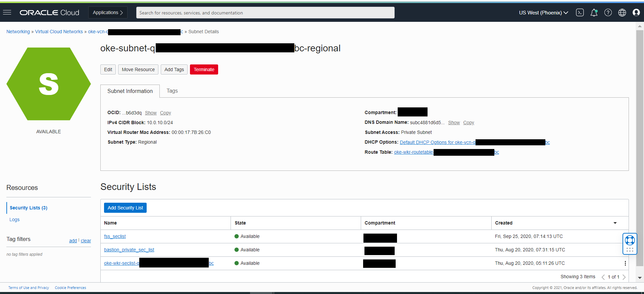This screenshot has height=294, width=644.
Task: Open the floating support lifebuoy widget
Action: coord(630,240)
